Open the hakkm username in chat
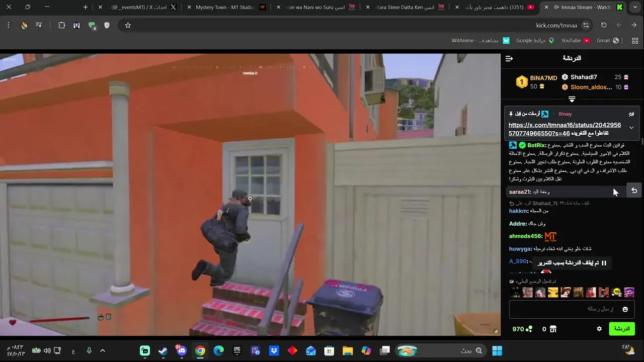This screenshot has height=362, width=644. 518,211
